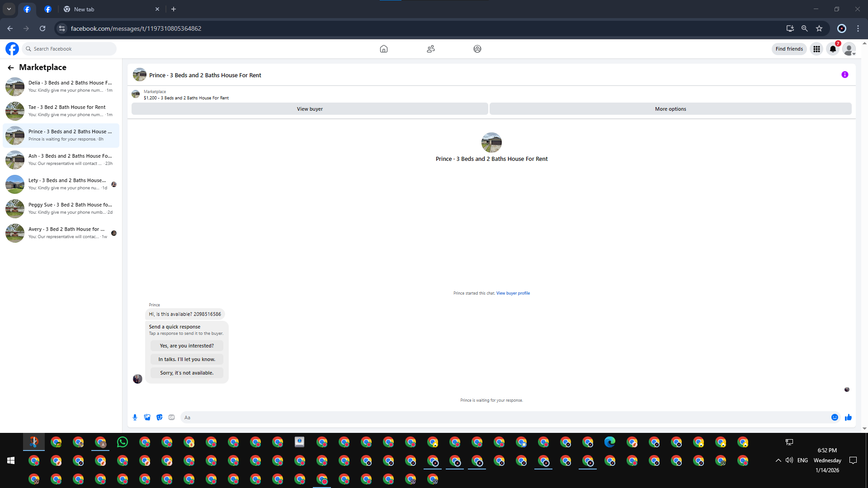Attach a photo with image icon
This screenshot has height=488, width=868.
click(x=147, y=418)
